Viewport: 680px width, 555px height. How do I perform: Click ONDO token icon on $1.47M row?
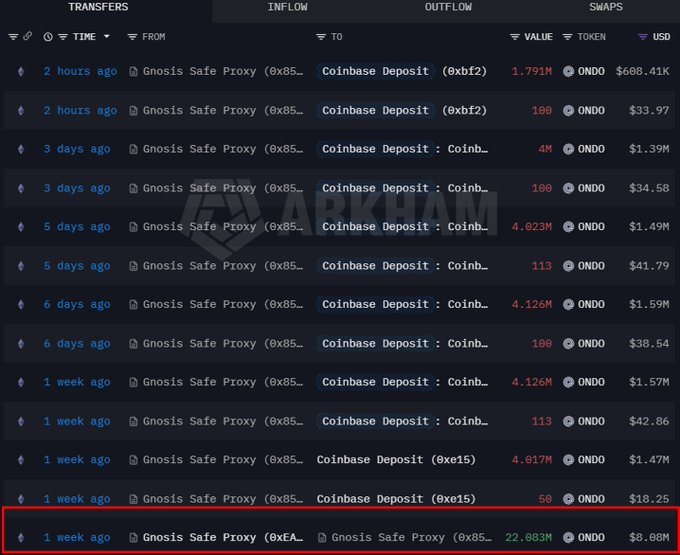[569, 460]
